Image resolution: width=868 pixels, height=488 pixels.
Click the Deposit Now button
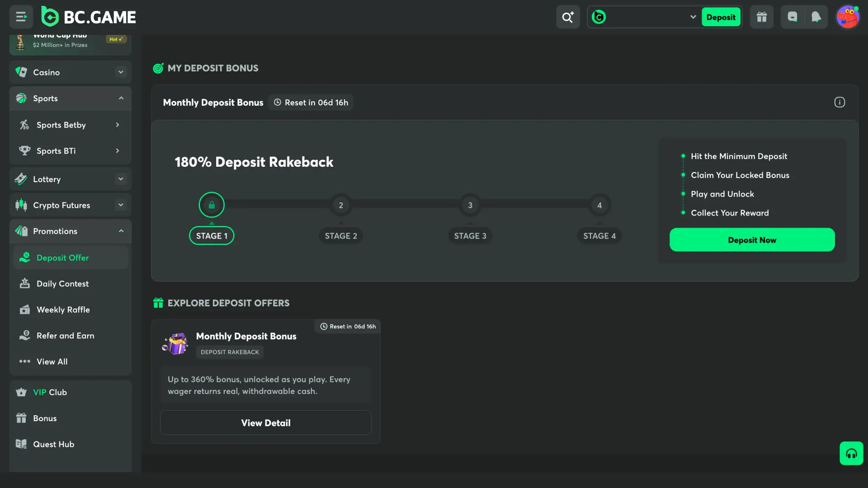(x=752, y=240)
